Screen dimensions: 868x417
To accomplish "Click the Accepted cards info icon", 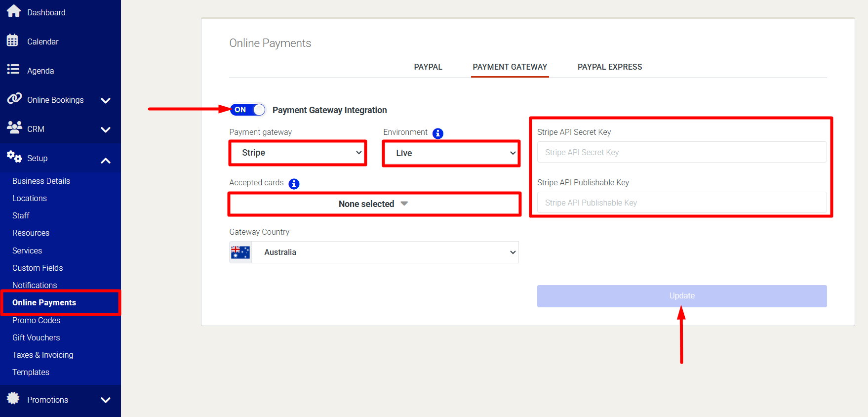I will (294, 184).
